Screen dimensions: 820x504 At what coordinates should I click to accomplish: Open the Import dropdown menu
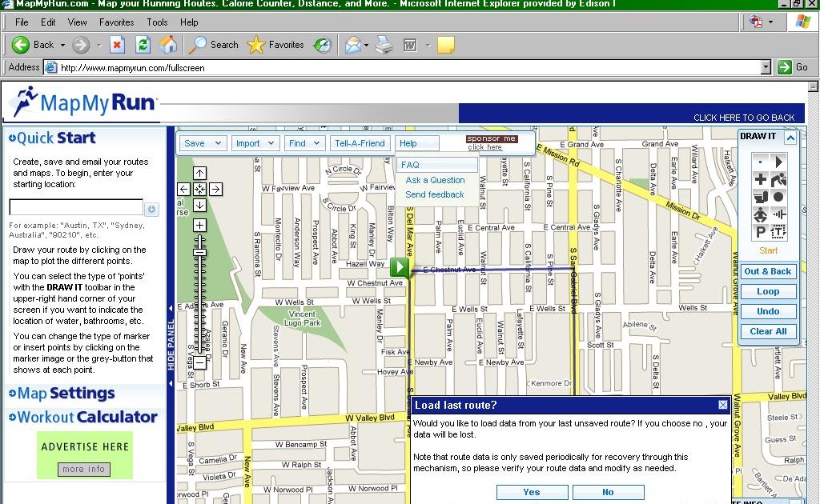point(255,143)
